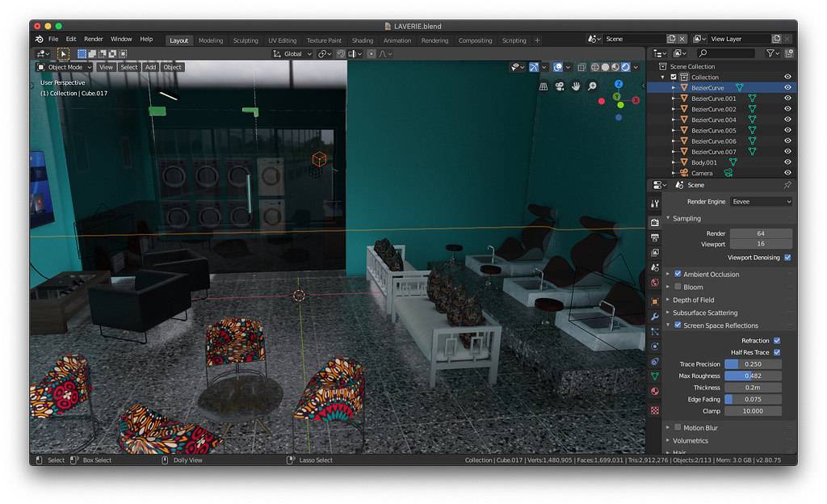827x504 pixels.
Task: Click new collection icon in outliner
Action: pos(789,53)
